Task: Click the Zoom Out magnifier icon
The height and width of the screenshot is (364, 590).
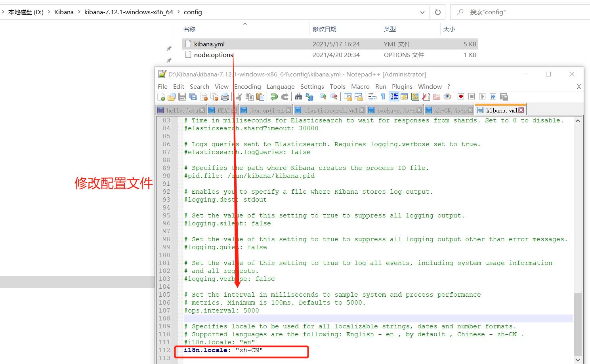Action: click(x=334, y=97)
